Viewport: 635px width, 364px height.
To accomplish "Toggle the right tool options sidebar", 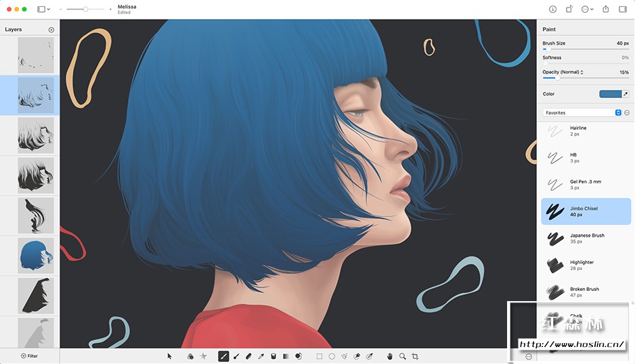I will point(623,9).
